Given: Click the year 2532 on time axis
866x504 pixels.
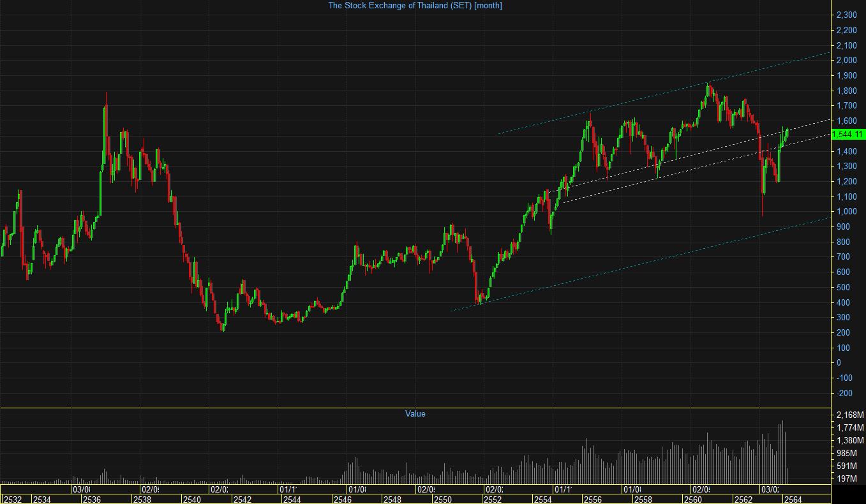Looking at the screenshot, I should coord(12,500).
